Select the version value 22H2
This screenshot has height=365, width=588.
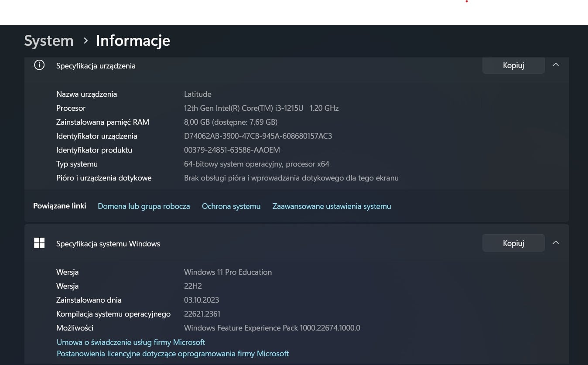pos(193,286)
